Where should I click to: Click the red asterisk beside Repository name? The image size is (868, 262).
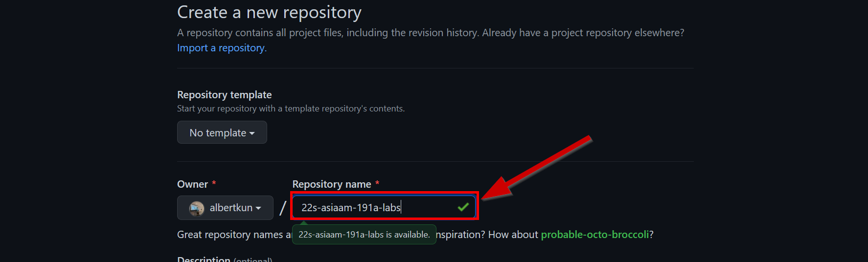[x=377, y=183]
